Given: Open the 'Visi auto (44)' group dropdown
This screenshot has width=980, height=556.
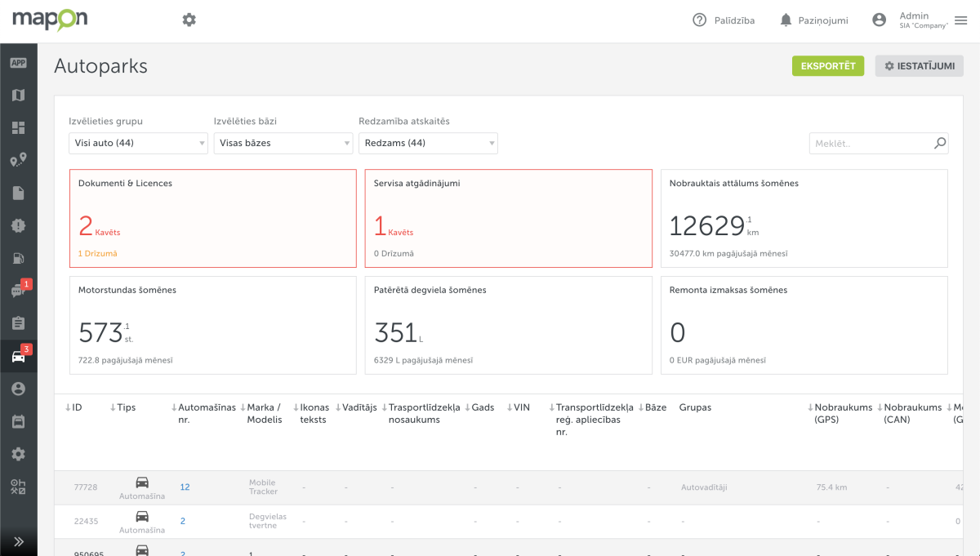Looking at the screenshot, I should (138, 144).
